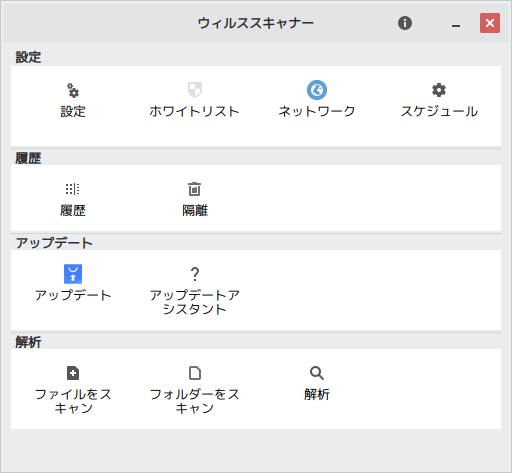Click the アップデートアシスタント question mark icon
This screenshot has height=473, width=512.
(x=195, y=274)
